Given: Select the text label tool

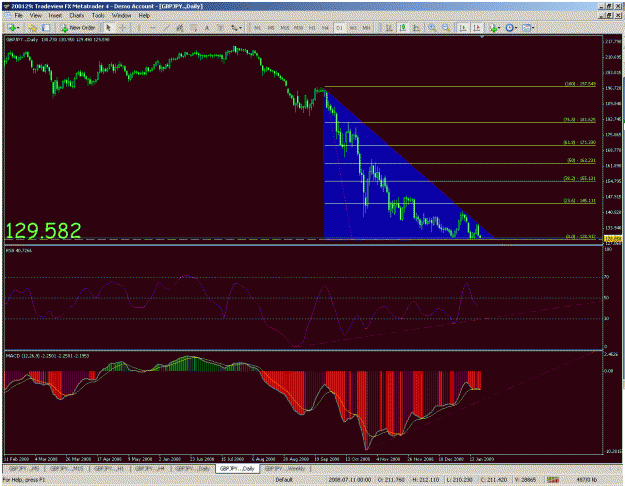Looking at the screenshot, I should pos(220,28).
